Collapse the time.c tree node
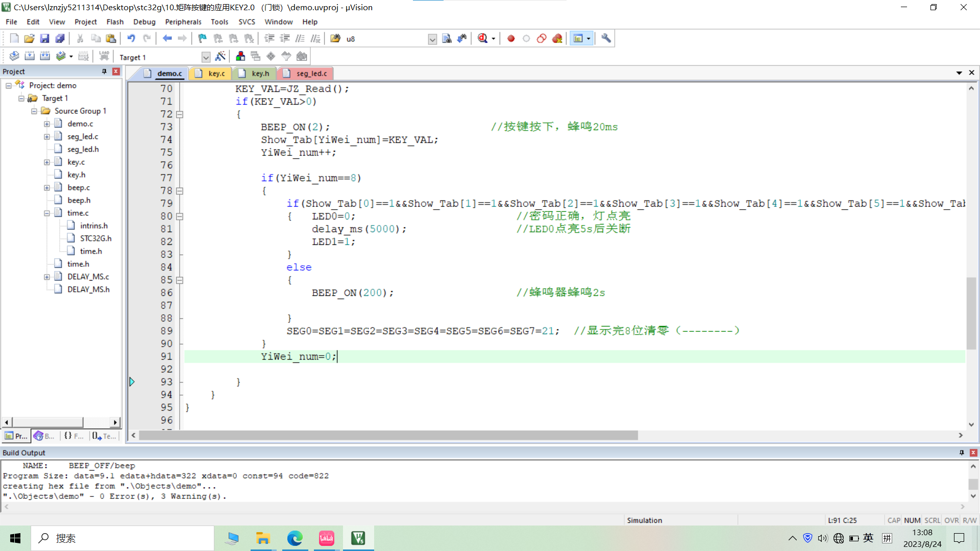 [x=47, y=213]
